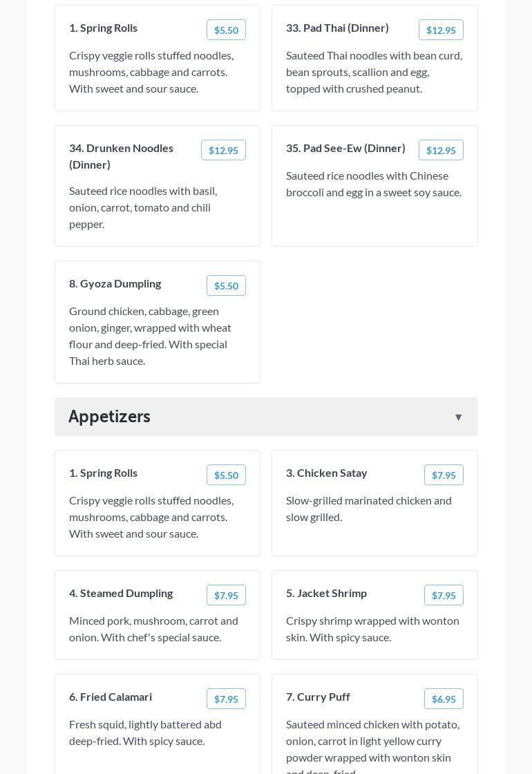Select the 35. Pad See-Ew (Dinner) title
Viewport: 532px width, 774px height.
coord(345,148)
